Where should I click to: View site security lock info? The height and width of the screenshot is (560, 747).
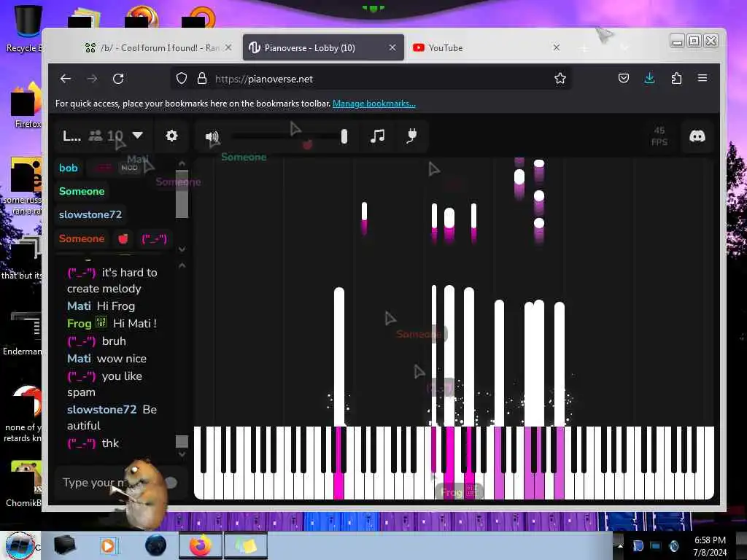tap(202, 79)
